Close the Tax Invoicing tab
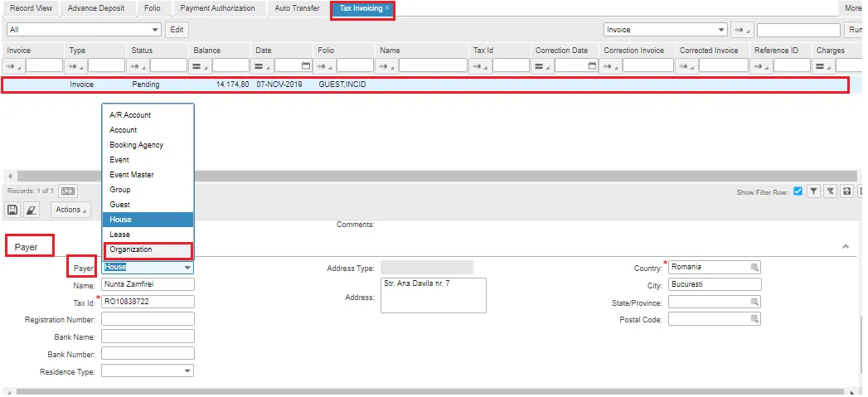The image size is (868, 397). point(387,8)
